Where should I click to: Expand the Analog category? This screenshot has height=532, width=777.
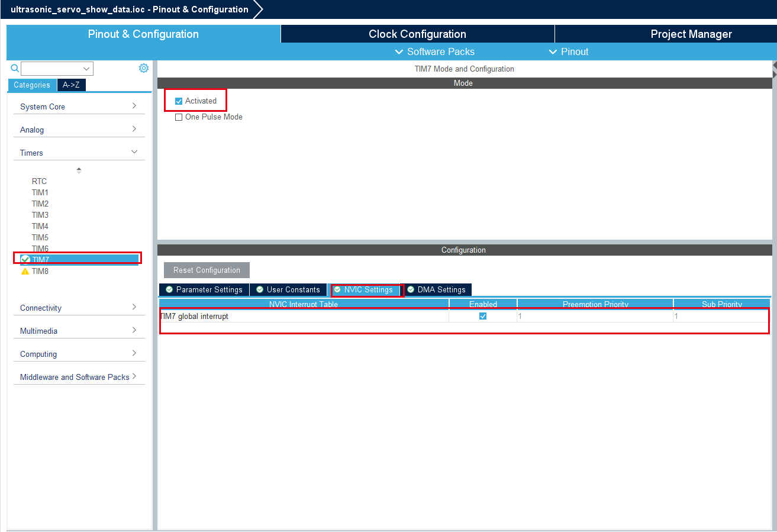79,130
